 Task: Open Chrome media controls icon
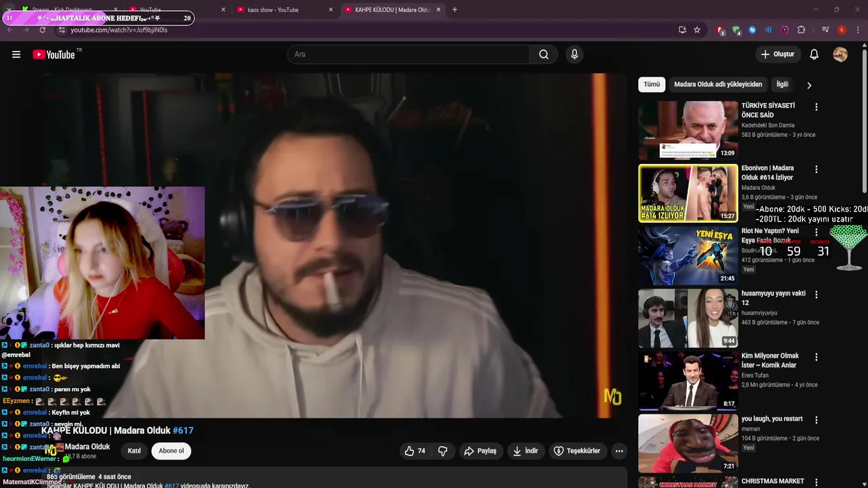pos(825,30)
